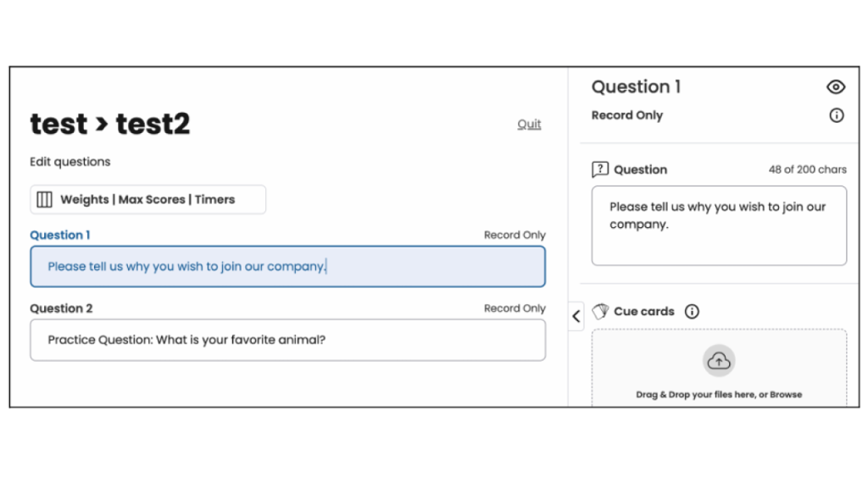The width and height of the screenshot is (868, 488).
Task: Click the info icon beside Record Only
Action: tap(837, 116)
